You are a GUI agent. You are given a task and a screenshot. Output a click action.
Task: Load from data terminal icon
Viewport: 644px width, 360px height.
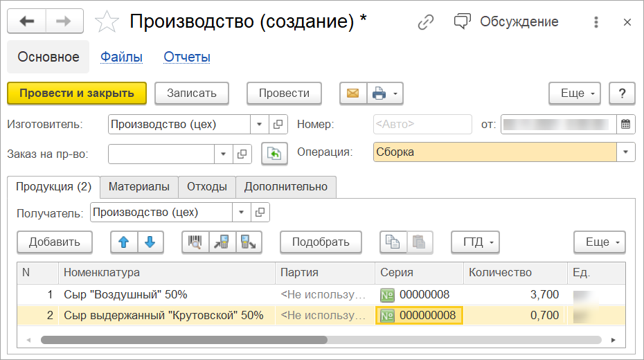pyautogui.click(x=222, y=242)
